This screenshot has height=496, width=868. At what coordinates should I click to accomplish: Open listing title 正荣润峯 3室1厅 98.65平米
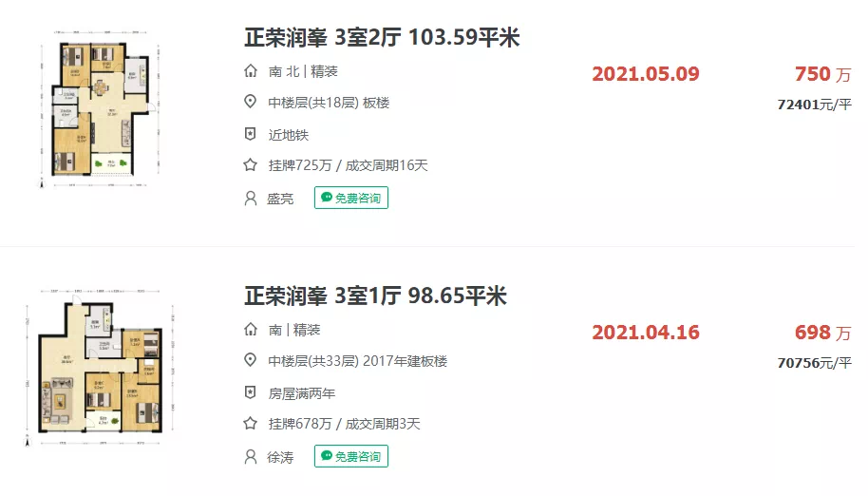coord(375,296)
